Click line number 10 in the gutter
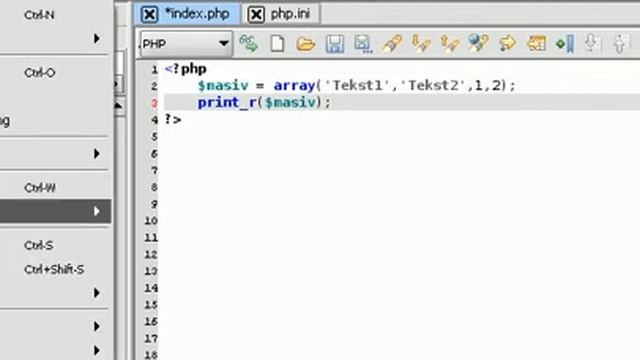Image resolution: width=640 pixels, height=360 pixels. tap(151, 221)
